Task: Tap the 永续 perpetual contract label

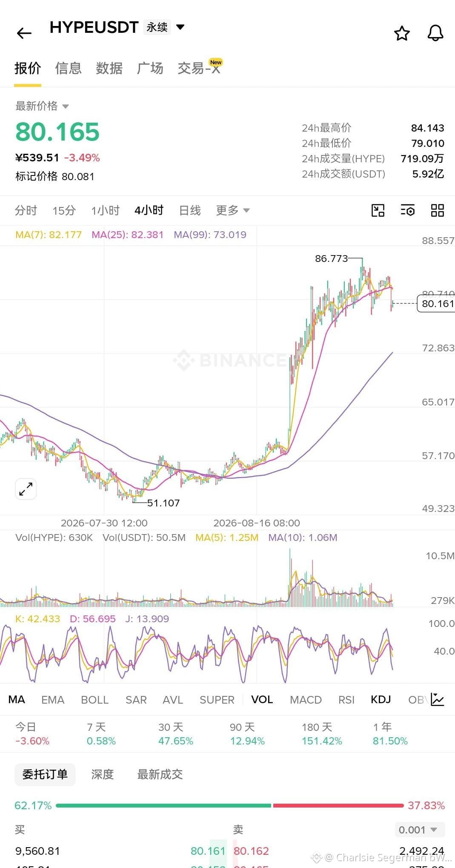Action: click(157, 27)
